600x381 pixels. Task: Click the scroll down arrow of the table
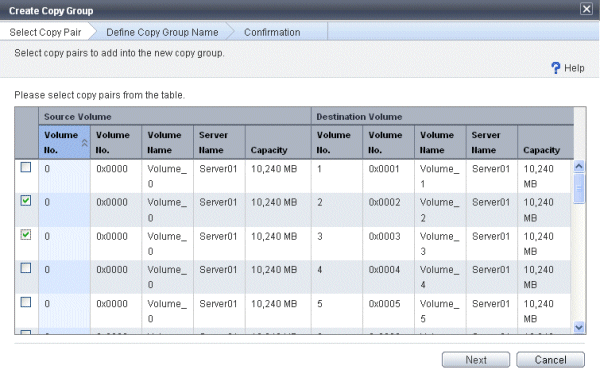(x=579, y=327)
